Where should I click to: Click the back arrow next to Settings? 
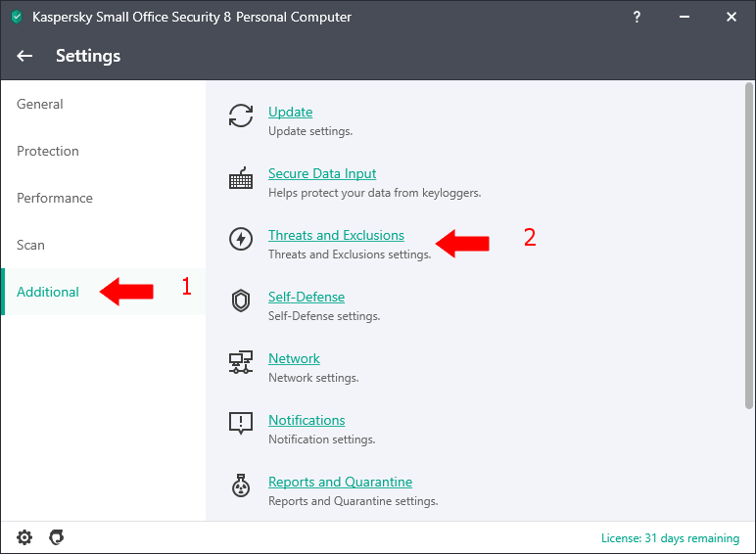(x=24, y=56)
